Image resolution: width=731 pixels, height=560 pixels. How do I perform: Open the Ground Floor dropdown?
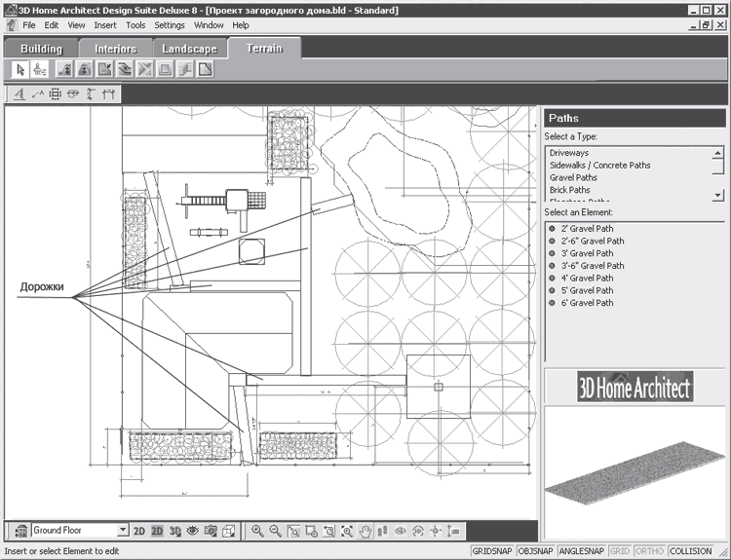(x=123, y=530)
